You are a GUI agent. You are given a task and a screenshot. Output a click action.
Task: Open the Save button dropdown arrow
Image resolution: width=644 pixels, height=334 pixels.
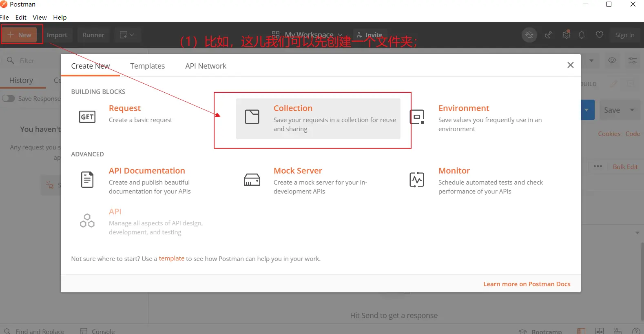[632, 110]
